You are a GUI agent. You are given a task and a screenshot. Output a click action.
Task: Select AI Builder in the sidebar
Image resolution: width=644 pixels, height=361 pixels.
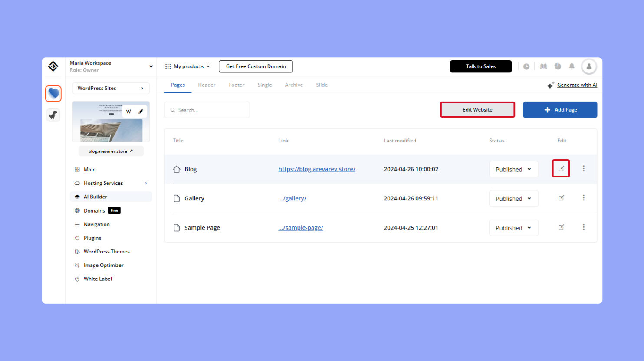pos(96,197)
